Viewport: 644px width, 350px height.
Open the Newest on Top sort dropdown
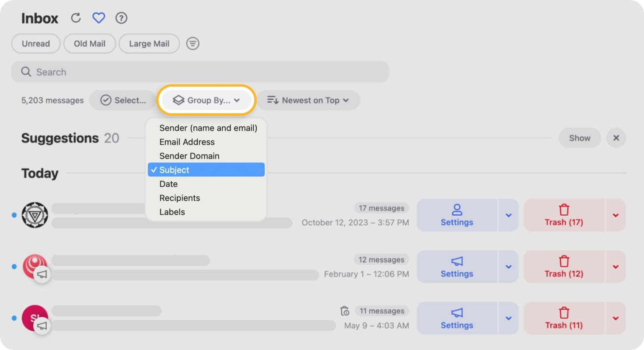pyautogui.click(x=308, y=100)
